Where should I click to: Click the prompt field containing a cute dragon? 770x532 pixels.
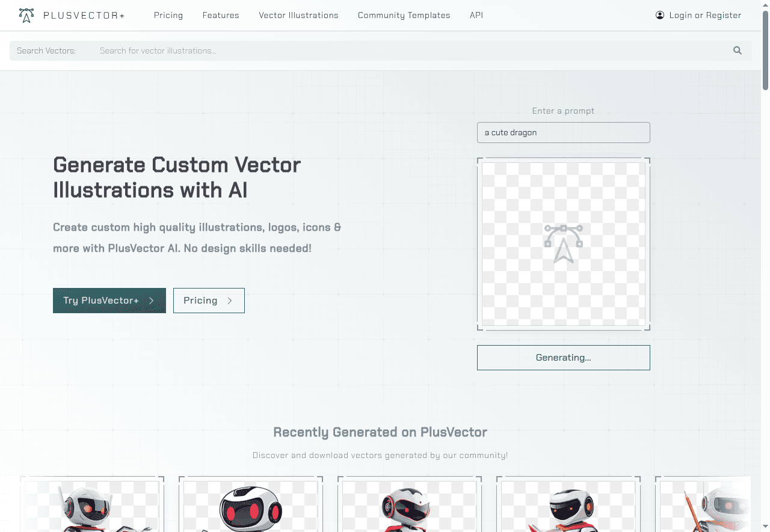563,132
